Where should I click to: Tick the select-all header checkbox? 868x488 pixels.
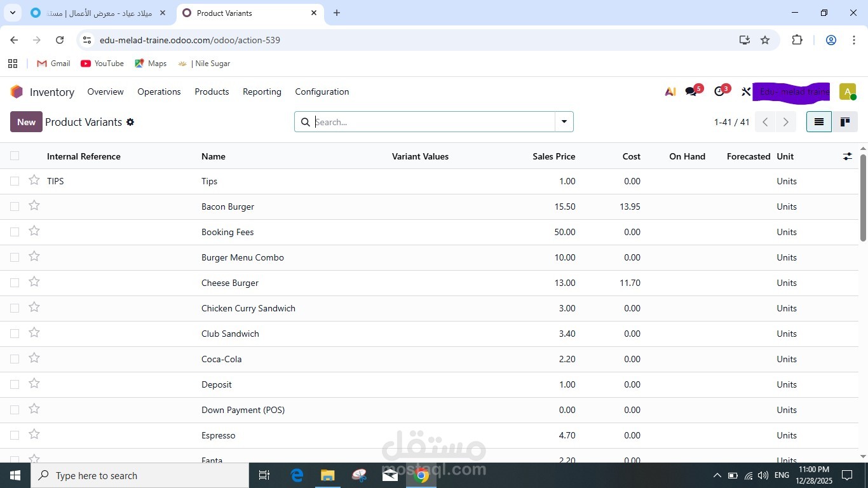pos(15,156)
